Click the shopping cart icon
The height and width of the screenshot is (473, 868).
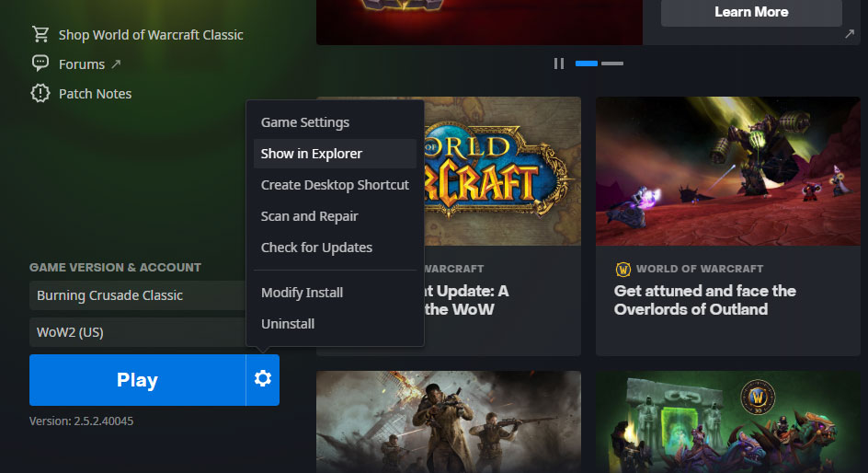coord(40,34)
